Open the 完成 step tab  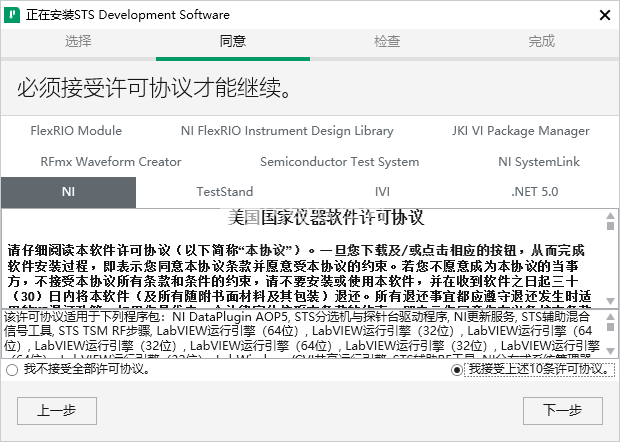pyautogui.click(x=542, y=41)
